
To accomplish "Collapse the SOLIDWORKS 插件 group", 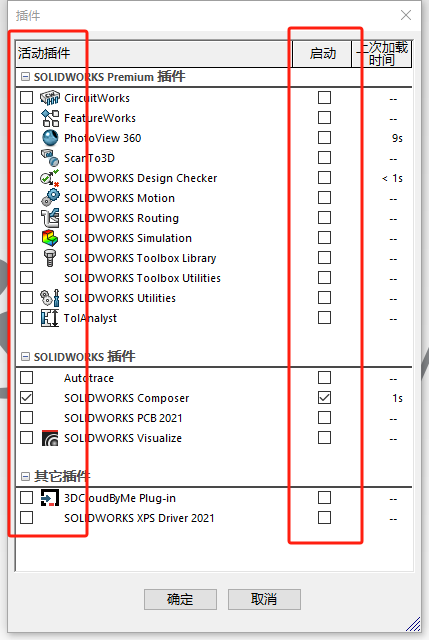I will pos(25,357).
